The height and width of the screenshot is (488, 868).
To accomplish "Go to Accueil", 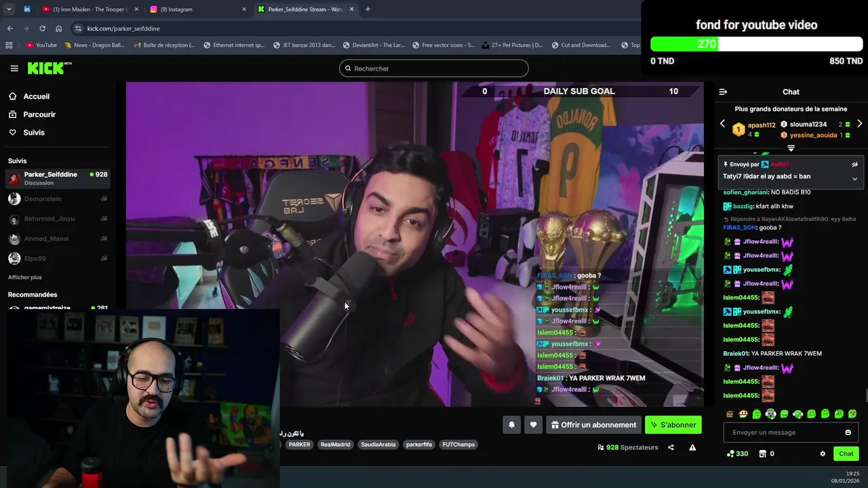I will click(30, 96).
